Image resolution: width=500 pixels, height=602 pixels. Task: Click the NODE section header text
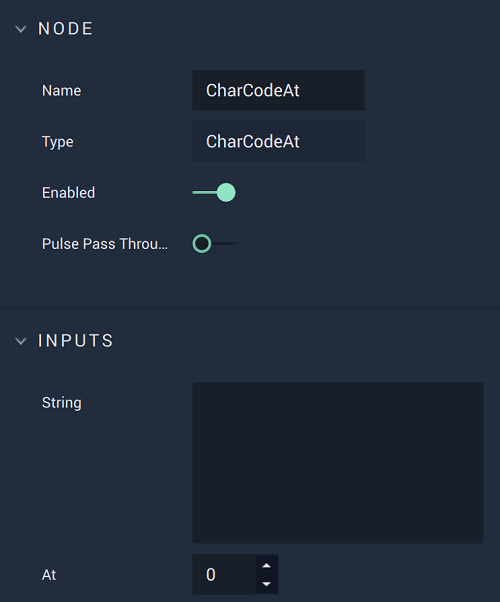pyautogui.click(x=66, y=29)
